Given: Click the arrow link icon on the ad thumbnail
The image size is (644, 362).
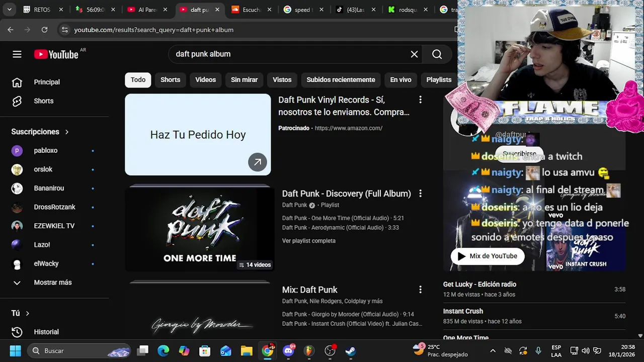Looking at the screenshot, I should [x=257, y=162].
